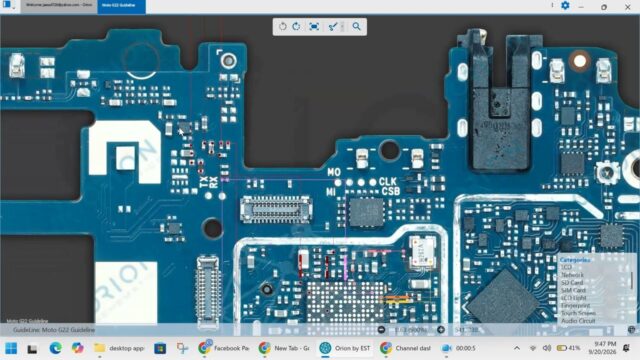Switch to Facebook Chrome window
This screenshot has width=640, height=360.
pyautogui.click(x=224, y=348)
